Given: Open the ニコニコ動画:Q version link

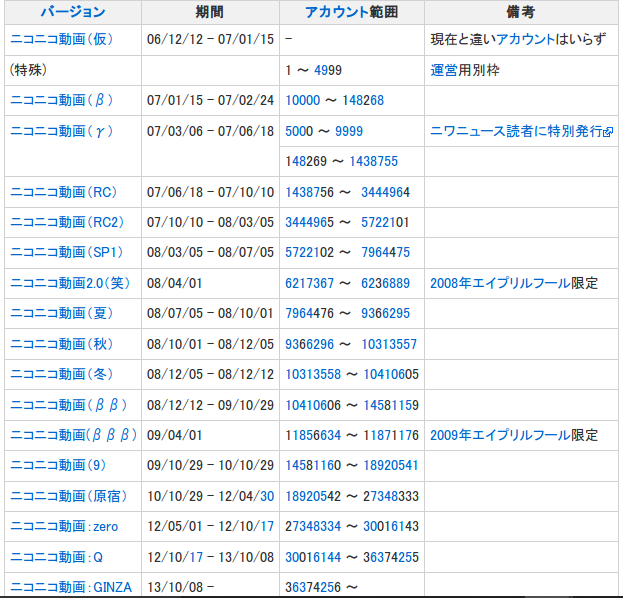Looking at the screenshot, I should pos(57,557).
